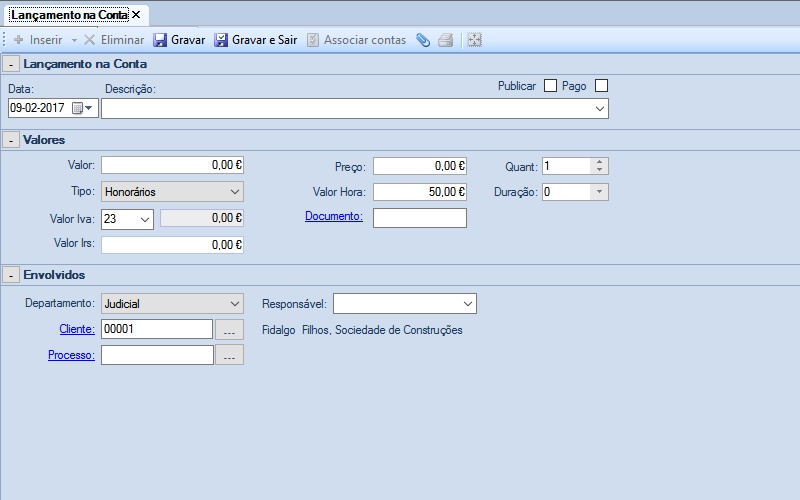Open the Data calendar picker
This screenshot has height=500, width=800.
coord(83,108)
